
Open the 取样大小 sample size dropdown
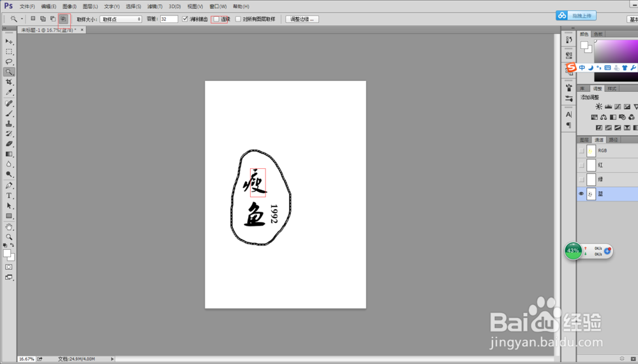point(121,19)
